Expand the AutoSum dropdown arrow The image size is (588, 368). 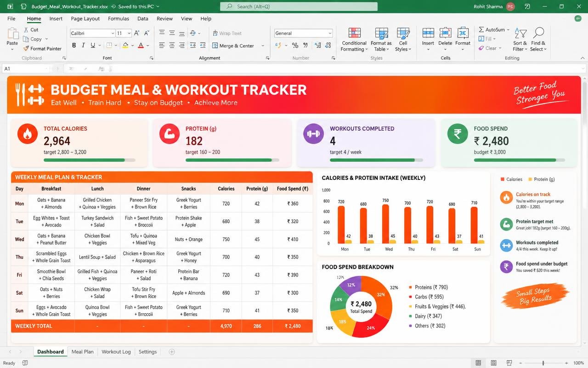[509, 30]
